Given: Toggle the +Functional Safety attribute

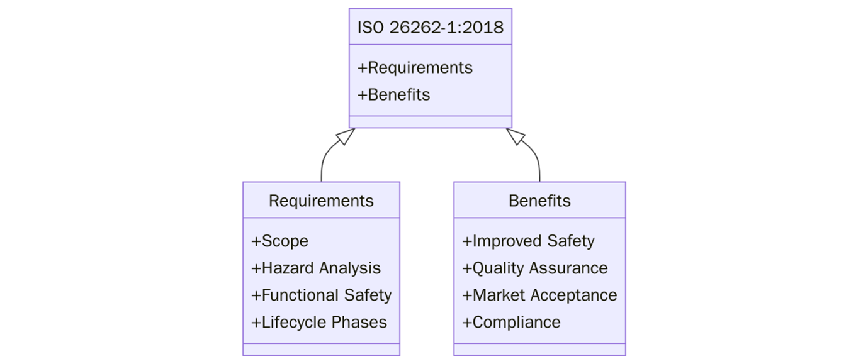Looking at the screenshot, I should tap(322, 295).
